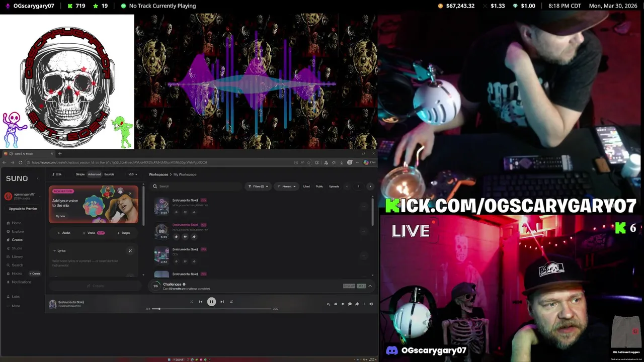Share the playing Instrumental Solo track

[x=194, y=236]
